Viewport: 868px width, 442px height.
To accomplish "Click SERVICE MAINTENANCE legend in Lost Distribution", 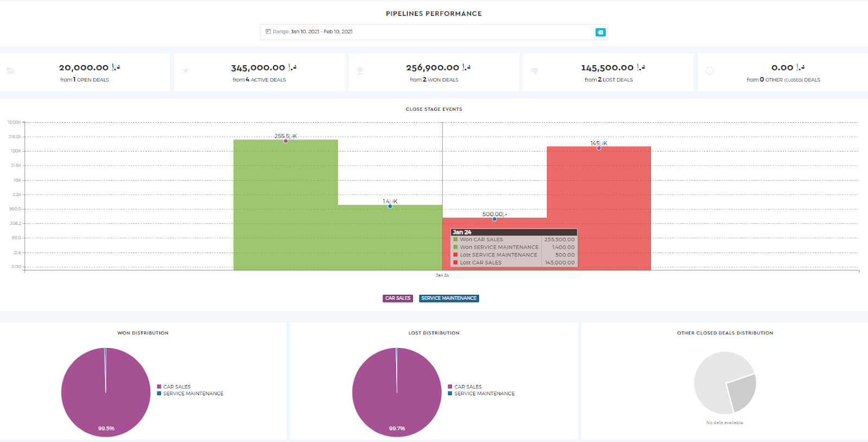I will (x=481, y=394).
